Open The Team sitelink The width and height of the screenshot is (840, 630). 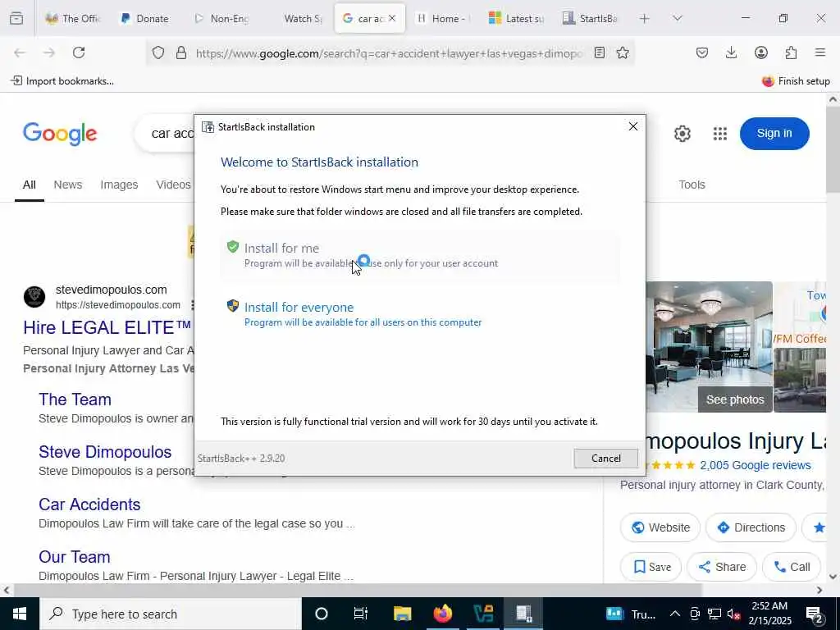click(75, 399)
